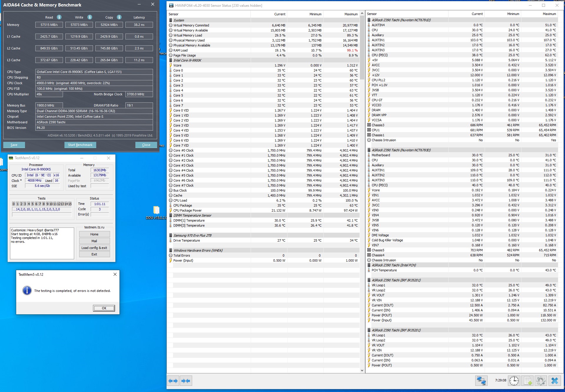Click Write column info icon

pos(90,17)
